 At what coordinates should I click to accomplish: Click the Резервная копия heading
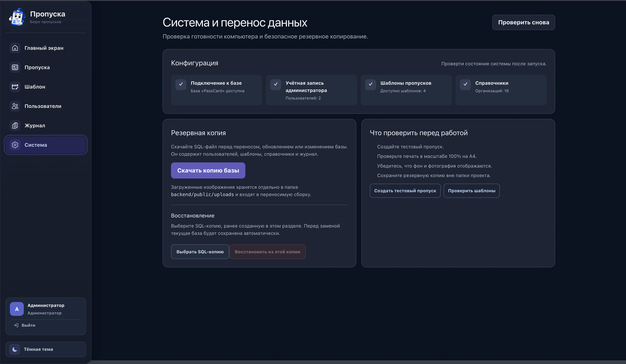pyautogui.click(x=198, y=133)
